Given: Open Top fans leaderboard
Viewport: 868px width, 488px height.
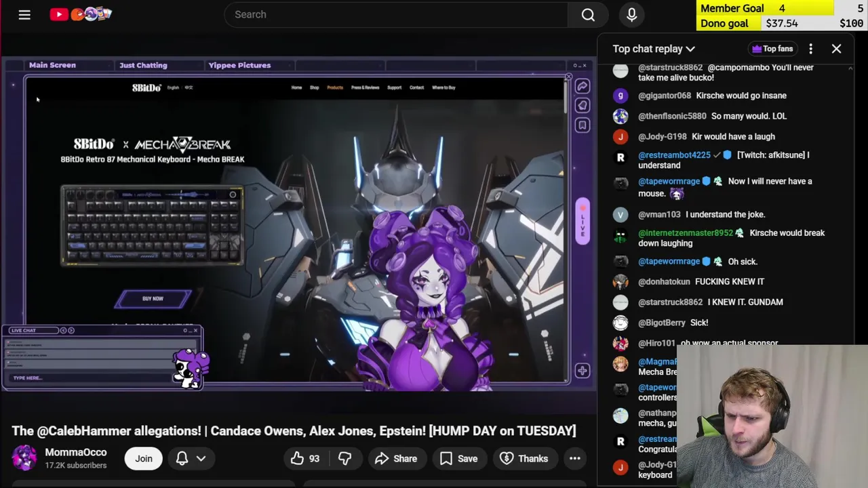Looking at the screenshot, I should tap(772, 49).
